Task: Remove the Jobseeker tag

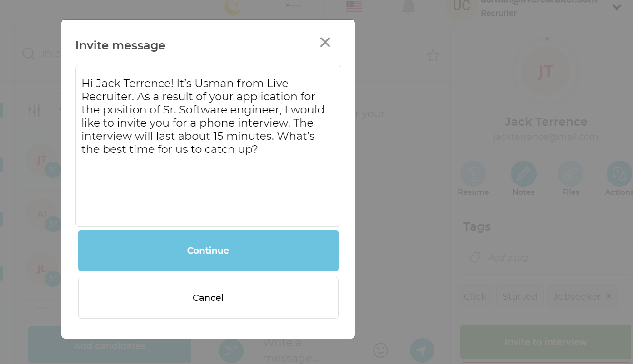Action: pyautogui.click(x=608, y=296)
